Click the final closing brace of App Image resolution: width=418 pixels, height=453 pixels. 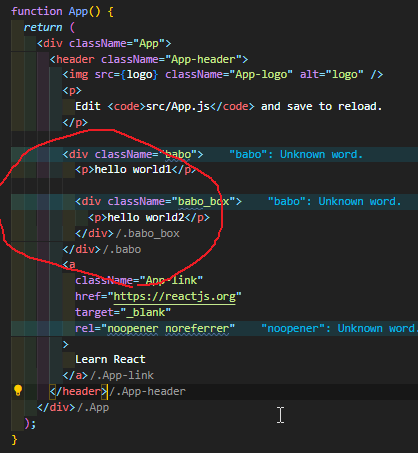click(x=14, y=439)
